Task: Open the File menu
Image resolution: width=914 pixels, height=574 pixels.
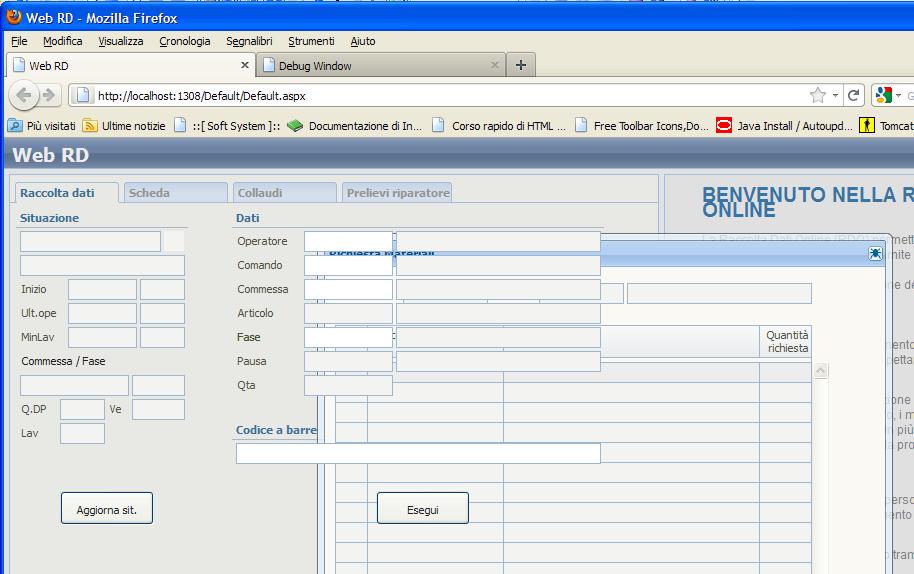Action: (x=19, y=41)
